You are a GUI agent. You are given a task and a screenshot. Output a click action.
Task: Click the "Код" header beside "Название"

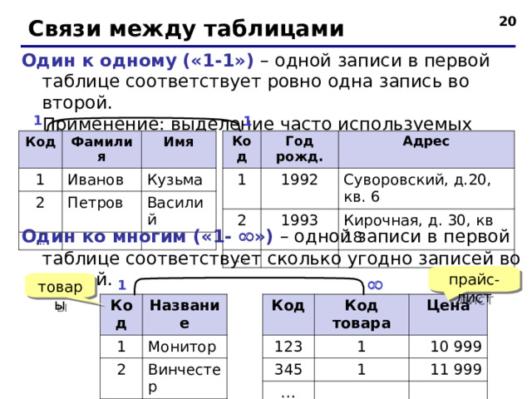pyautogui.click(x=121, y=314)
